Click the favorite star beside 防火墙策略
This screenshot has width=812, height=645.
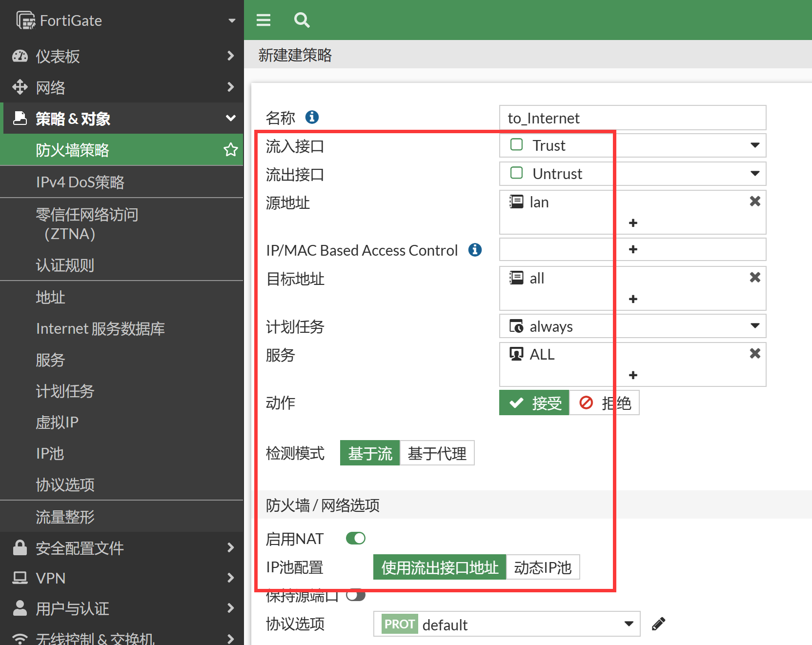[230, 150]
